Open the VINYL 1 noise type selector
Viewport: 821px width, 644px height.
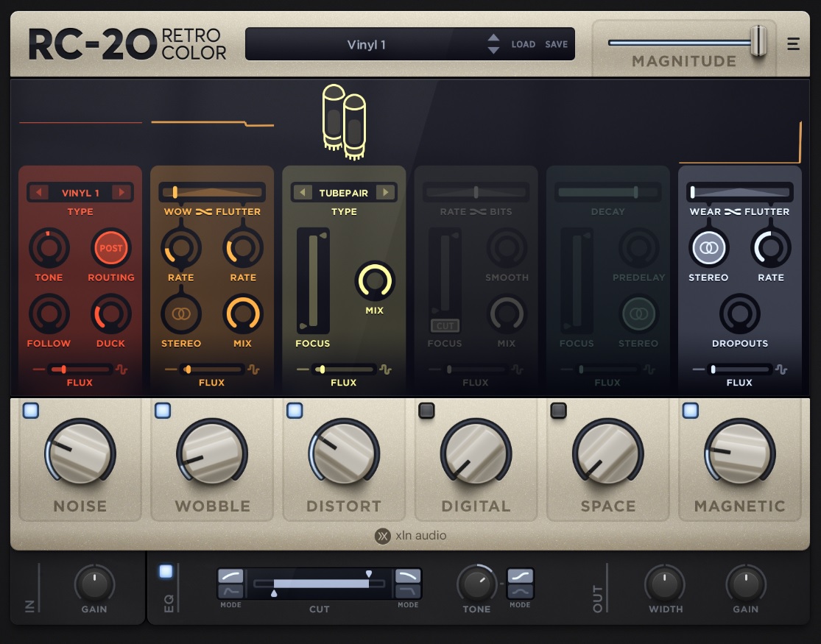click(x=80, y=193)
